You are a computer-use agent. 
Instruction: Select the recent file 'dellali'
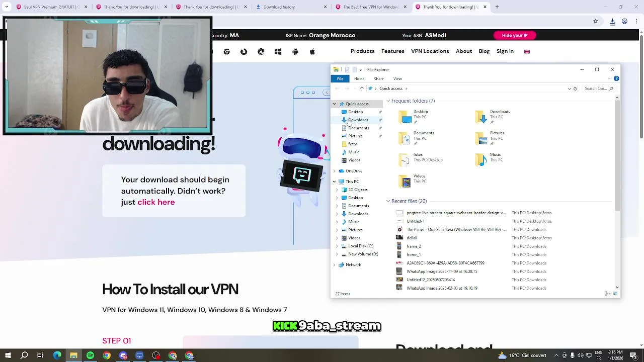[412, 238]
